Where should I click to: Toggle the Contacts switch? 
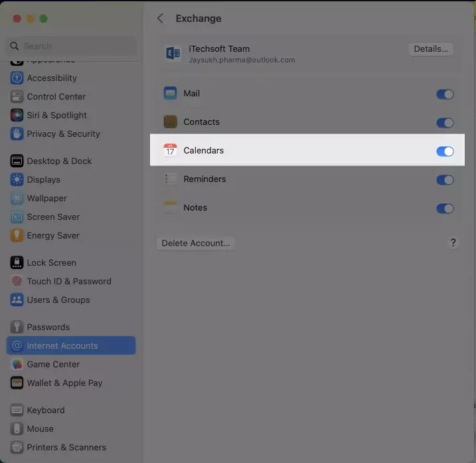(x=445, y=123)
